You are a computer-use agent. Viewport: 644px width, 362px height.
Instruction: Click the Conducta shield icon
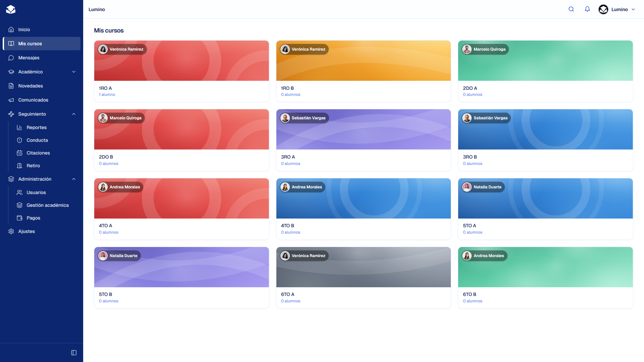click(x=19, y=140)
